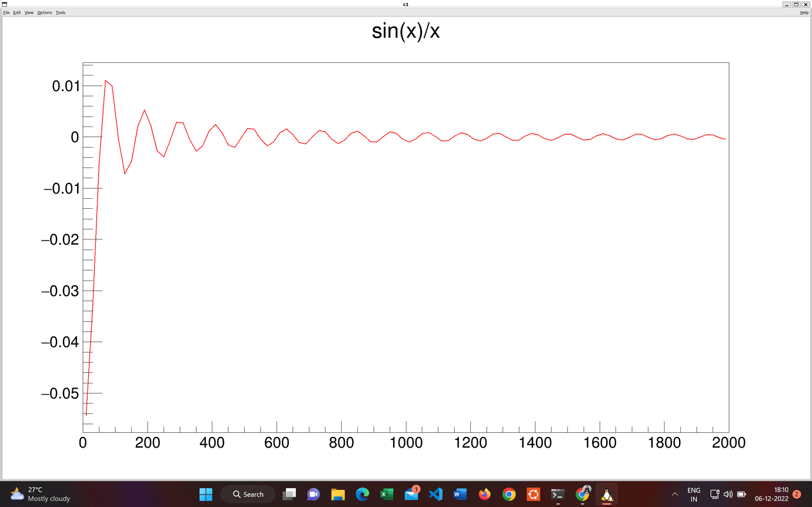Expand the hidden system tray icons chevron
Viewport: 812px width, 507px height.
[675, 494]
